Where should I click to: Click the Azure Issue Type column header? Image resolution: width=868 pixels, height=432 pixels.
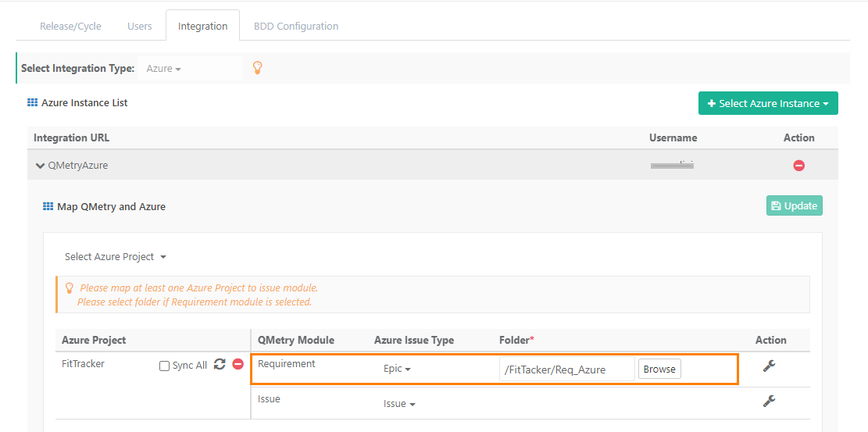click(414, 340)
